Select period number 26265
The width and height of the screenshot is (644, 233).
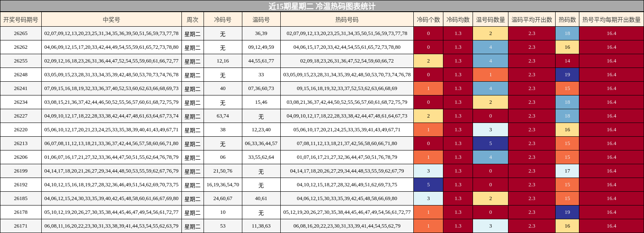(21, 33)
